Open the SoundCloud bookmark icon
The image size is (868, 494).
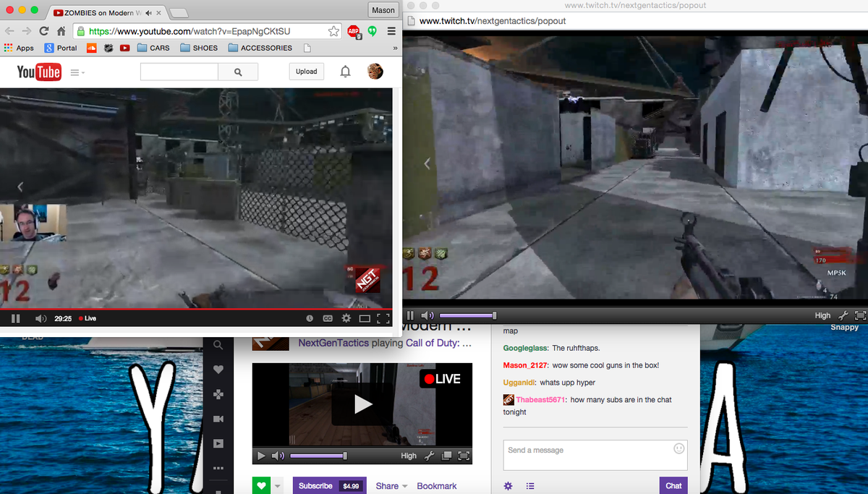(91, 48)
